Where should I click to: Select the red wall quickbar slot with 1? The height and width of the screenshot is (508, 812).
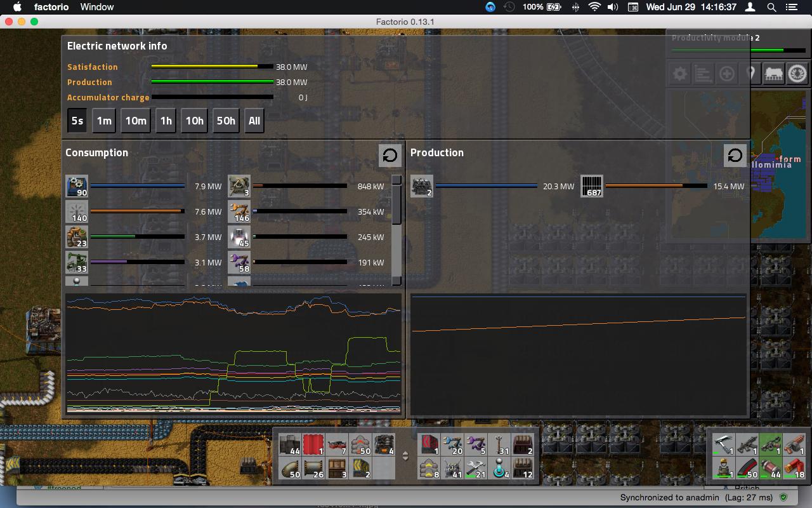[313, 444]
